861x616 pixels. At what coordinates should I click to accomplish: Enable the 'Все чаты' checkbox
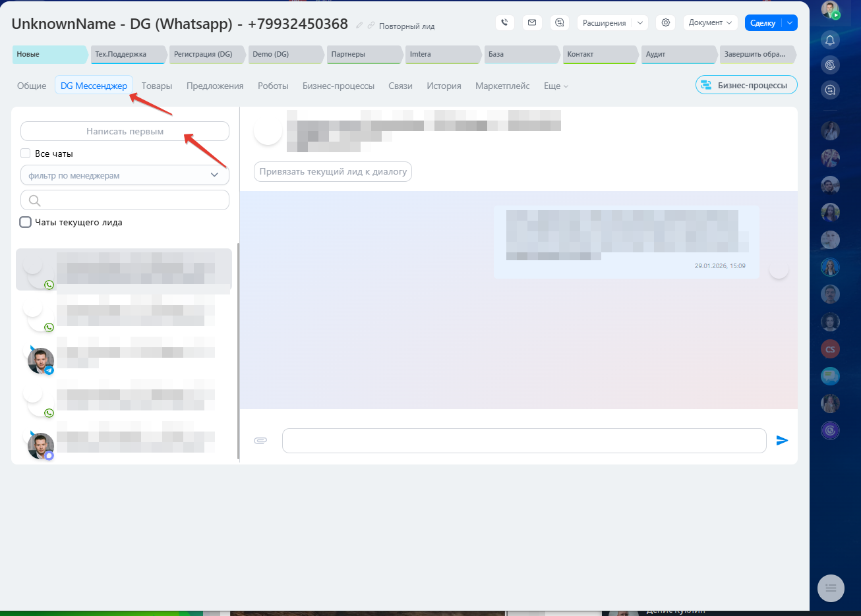26,154
